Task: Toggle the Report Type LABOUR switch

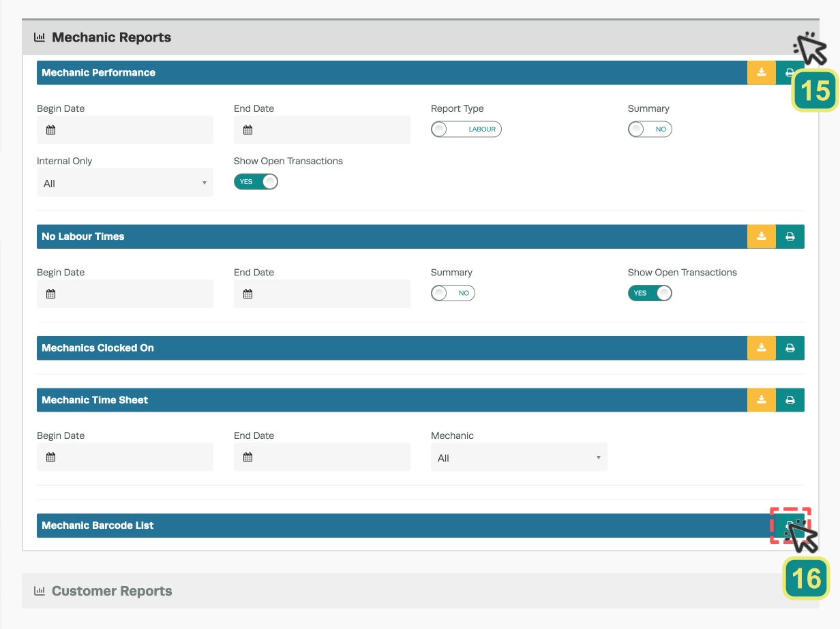Action: point(466,129)
